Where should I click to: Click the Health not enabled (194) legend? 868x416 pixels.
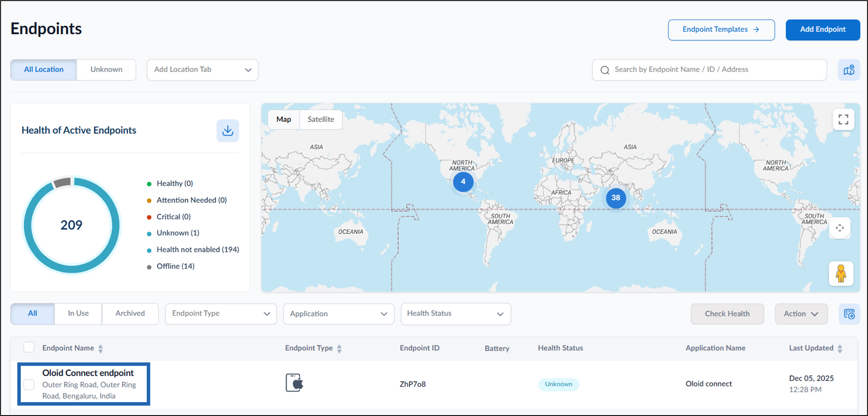193,250
